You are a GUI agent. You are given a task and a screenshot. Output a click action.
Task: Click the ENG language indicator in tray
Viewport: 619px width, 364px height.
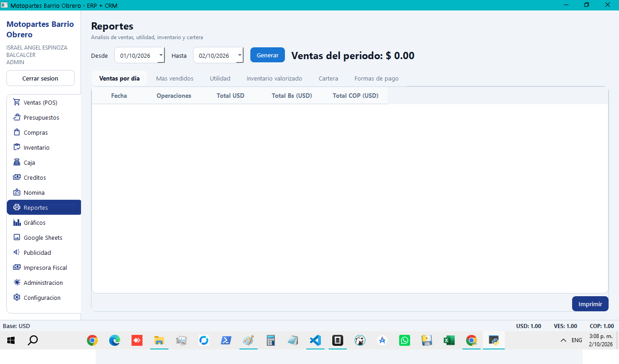pos(577,340)
